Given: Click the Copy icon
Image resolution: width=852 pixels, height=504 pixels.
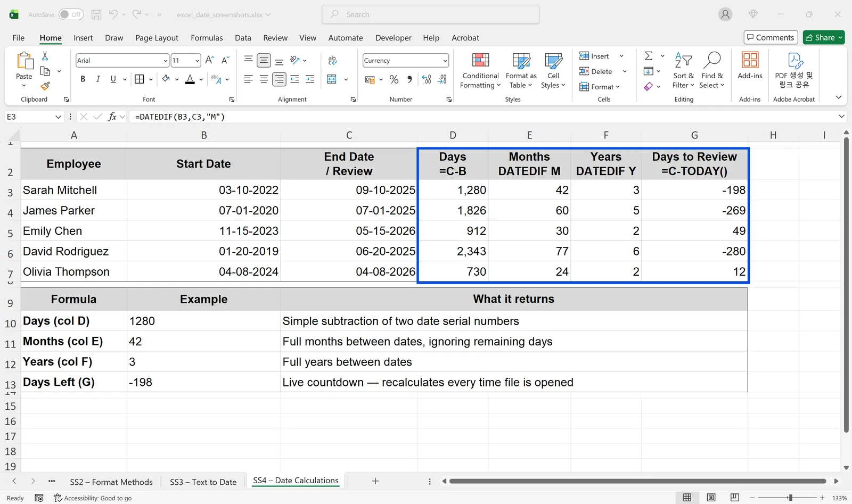Looking at the screenshot, I should coord(45,71).
